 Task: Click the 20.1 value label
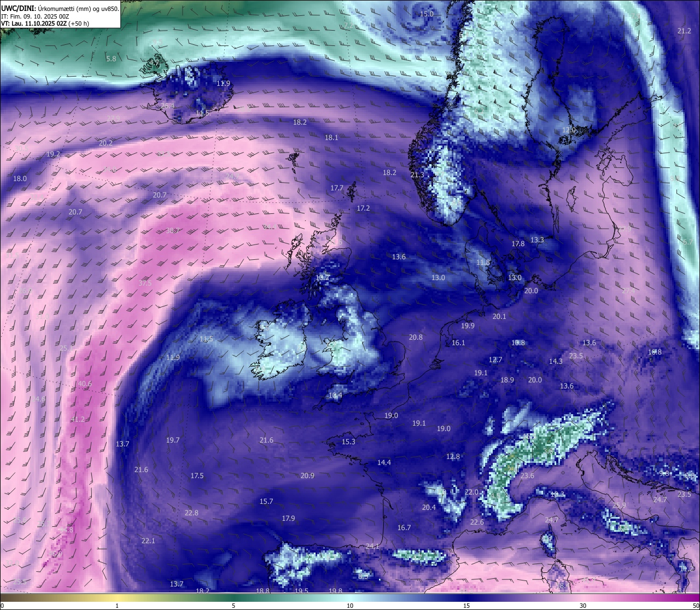[499, 317]
